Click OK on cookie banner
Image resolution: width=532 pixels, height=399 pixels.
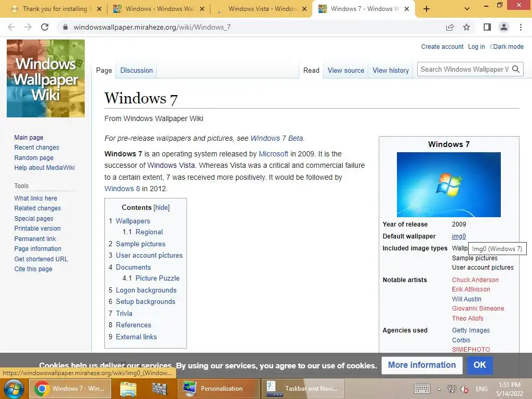480,365
